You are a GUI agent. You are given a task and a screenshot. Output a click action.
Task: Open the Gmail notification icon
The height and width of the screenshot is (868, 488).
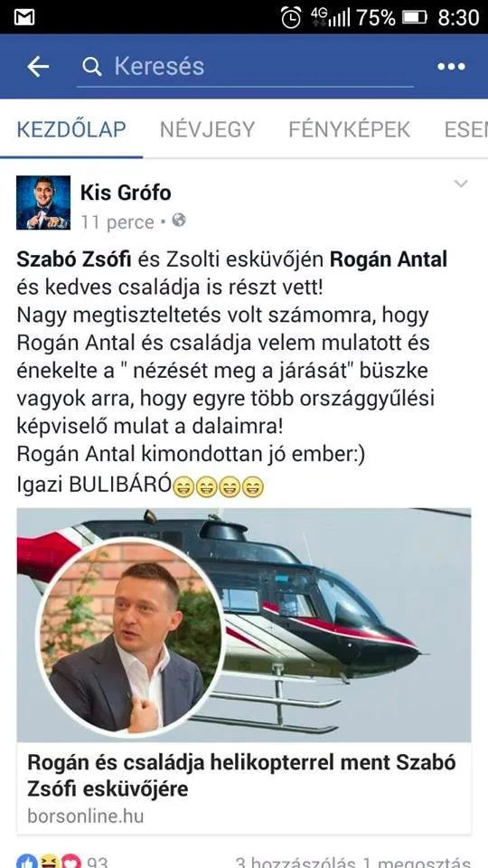(24, 18)
